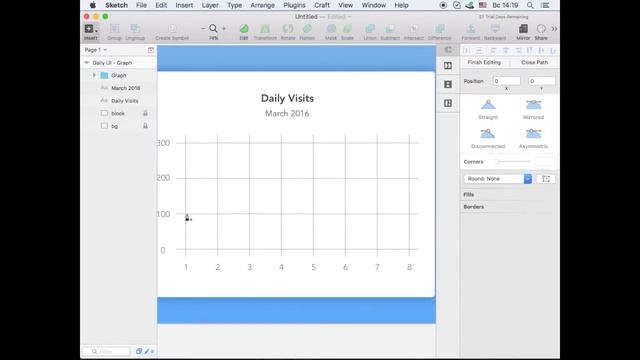The image size is (640, 360).
Task: Open the top Craft panel icon
Action: click(448, 50)
